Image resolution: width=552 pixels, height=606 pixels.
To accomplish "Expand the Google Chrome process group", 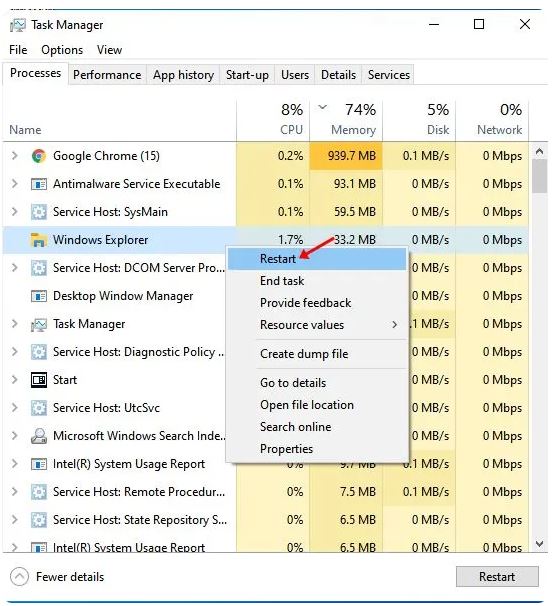I will [15, 156].
